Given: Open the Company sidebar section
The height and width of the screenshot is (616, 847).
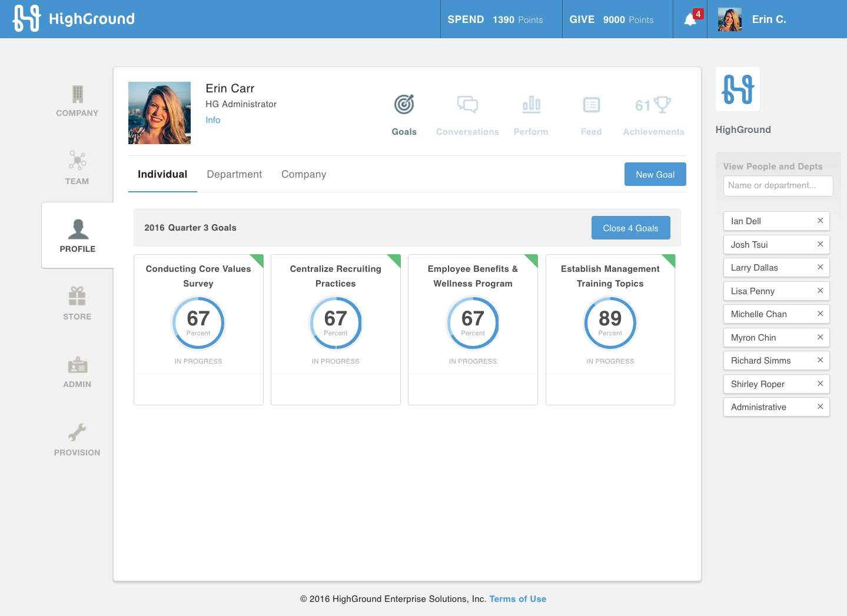Looking at the screenshot, I should [77, 101].
